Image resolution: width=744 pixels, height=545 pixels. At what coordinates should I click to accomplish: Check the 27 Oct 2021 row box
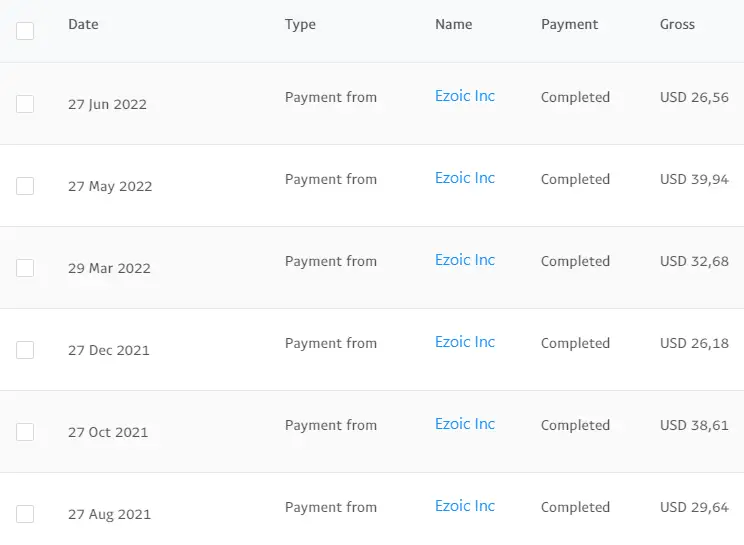(x=25, y=432)
